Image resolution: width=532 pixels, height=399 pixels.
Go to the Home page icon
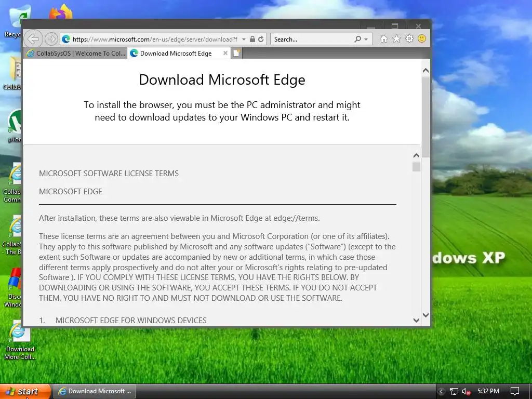tap(384, 38)
